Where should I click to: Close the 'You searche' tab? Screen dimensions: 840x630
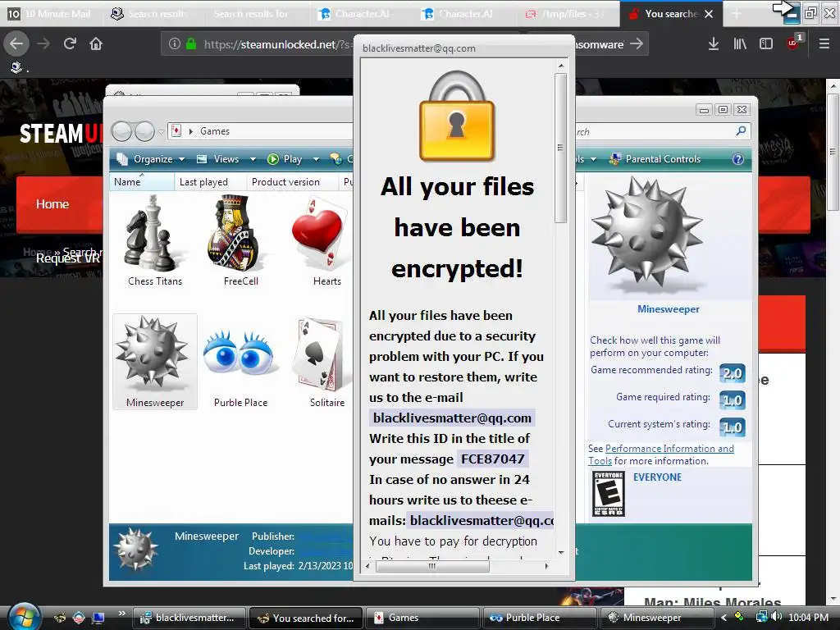coord(709,14)
